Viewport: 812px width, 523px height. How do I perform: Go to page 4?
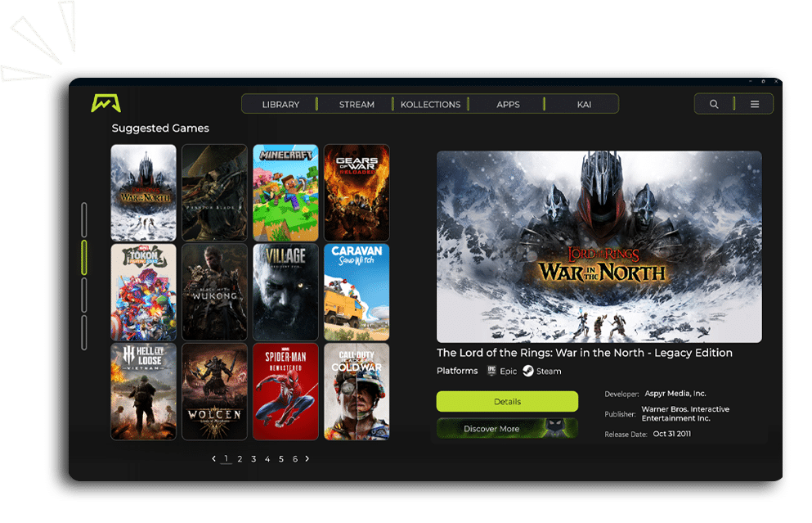coord(267,458)
